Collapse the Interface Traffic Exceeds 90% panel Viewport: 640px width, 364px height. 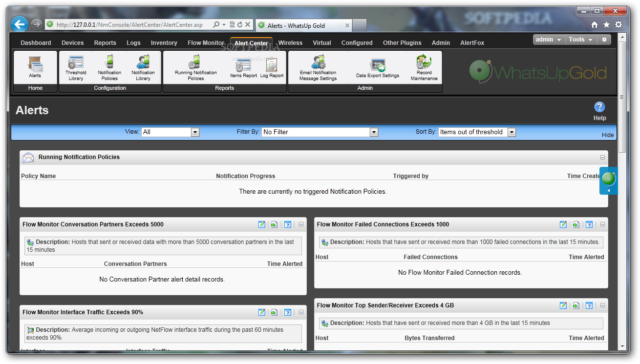coord(301,312)
